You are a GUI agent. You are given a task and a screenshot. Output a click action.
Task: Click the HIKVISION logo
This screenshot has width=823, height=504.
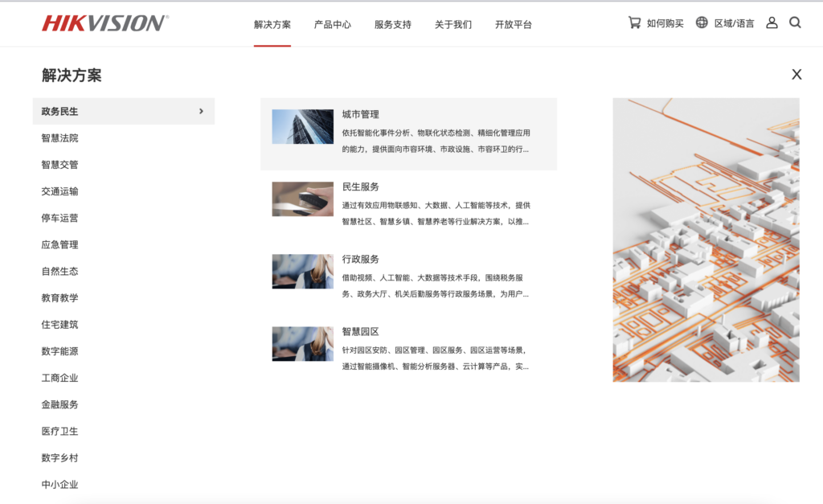tap(105, 23)
